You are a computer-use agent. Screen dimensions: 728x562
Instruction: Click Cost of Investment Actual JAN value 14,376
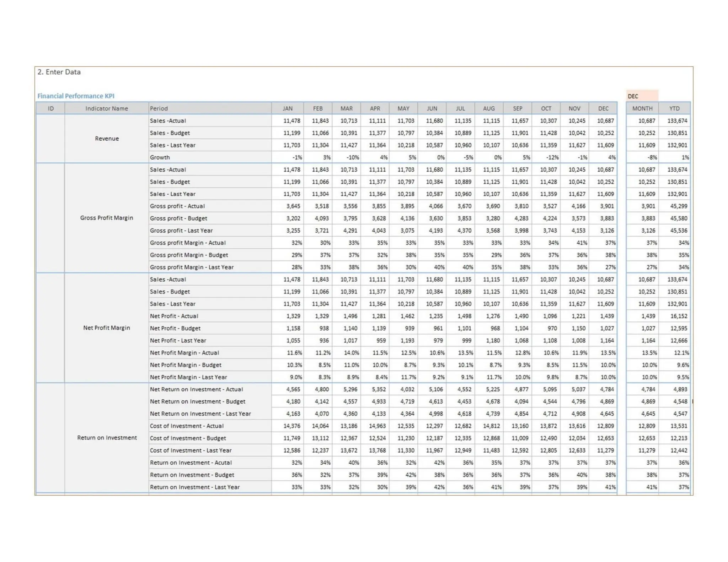tap(288, 426)
